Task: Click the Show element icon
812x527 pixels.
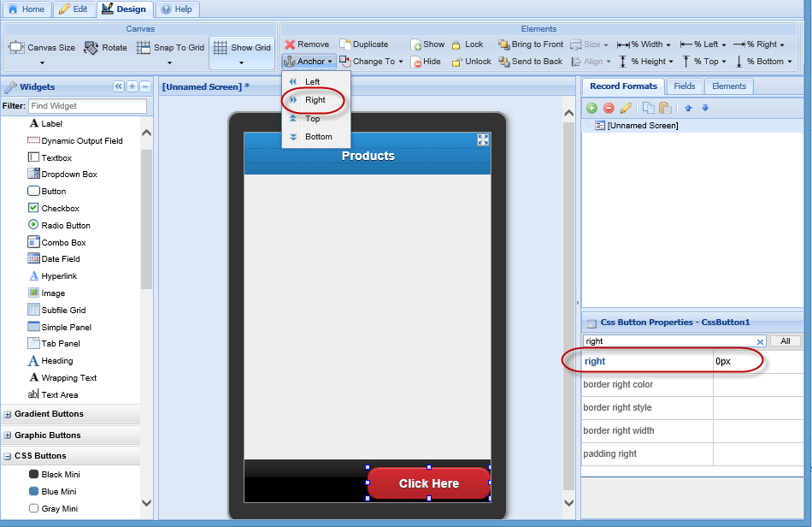Action: coord(416,45)
